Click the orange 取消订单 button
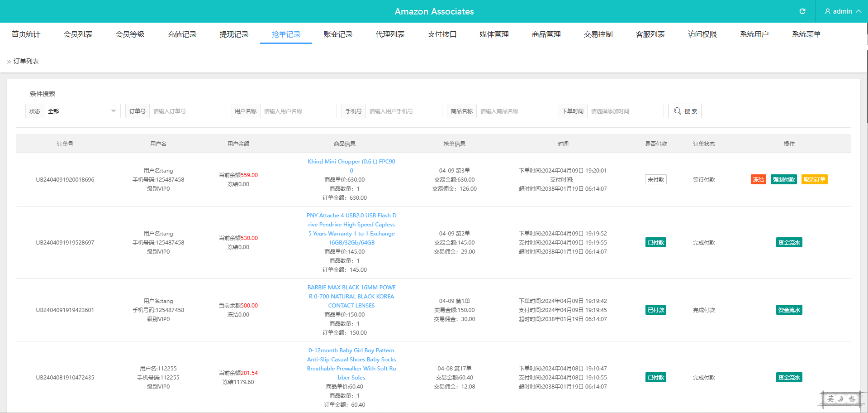The image size is (868, 413). [814, 180]
